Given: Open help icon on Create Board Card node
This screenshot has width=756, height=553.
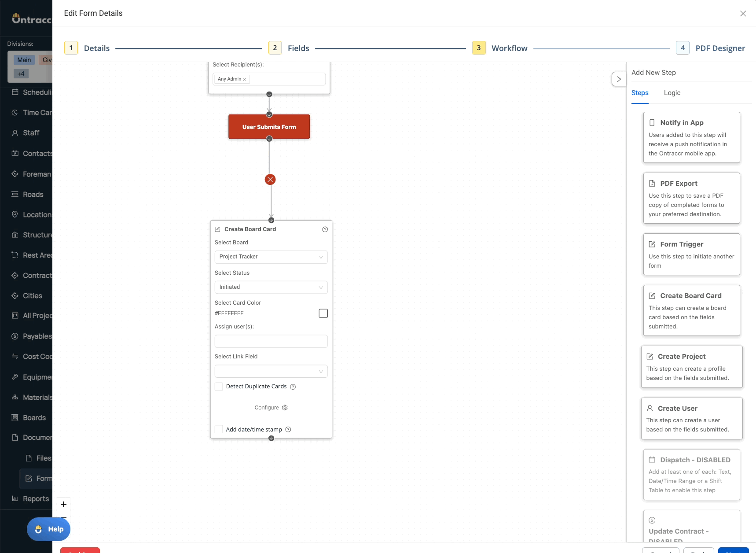Looking at the screenshot, I should [x=325, y=229].
